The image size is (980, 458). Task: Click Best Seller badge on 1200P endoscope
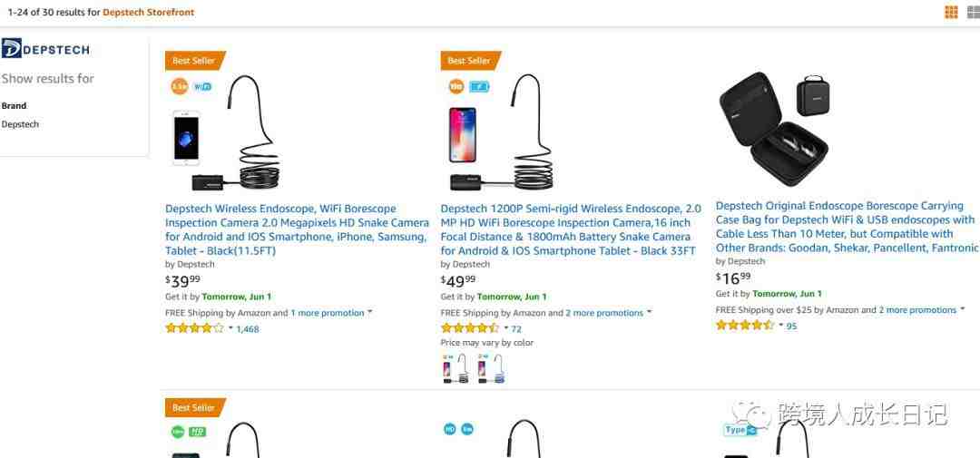click(x=469, y=61)
